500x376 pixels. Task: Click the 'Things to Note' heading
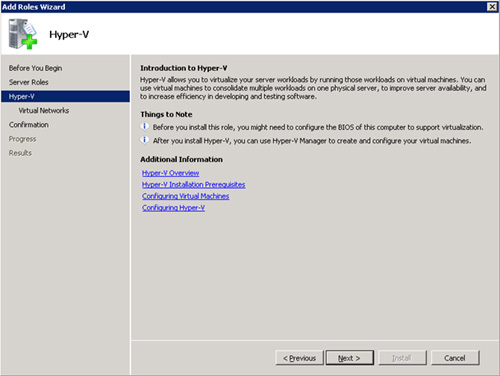pyautogui.click(x=166, y=114)
